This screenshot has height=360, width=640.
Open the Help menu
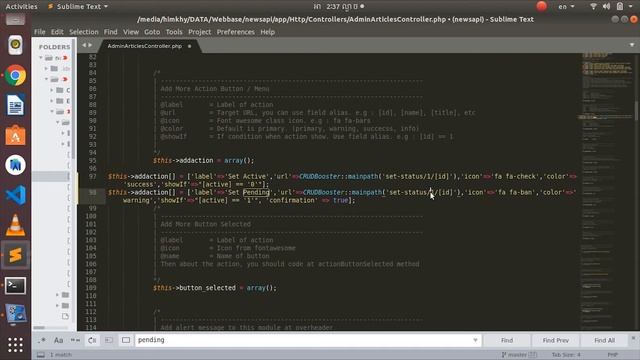tap(268, 32)
